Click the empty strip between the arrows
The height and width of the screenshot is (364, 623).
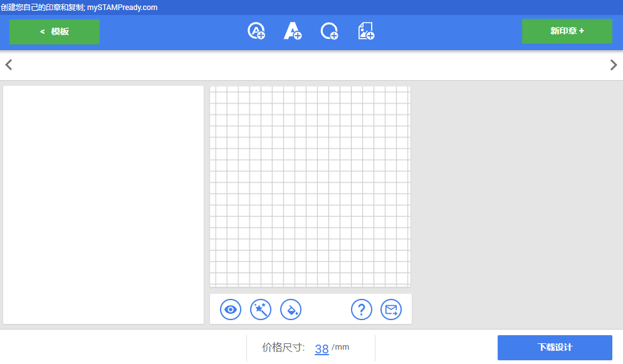pyautogui.click(x=311, y=65)
